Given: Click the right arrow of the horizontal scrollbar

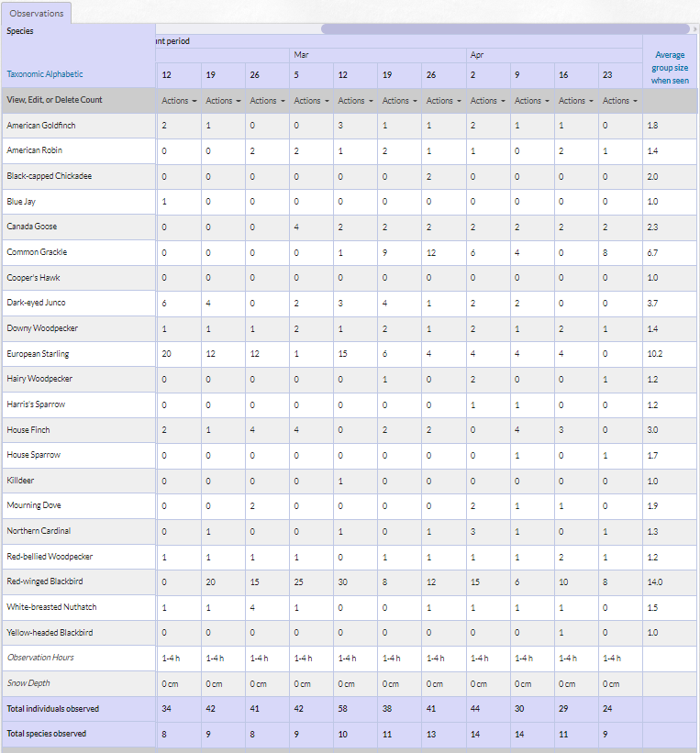Looking at the screenshot, I should (x=694, y=28).
